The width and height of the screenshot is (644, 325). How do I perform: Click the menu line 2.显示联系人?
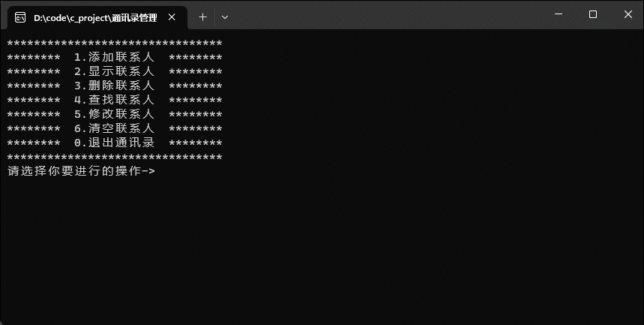(x=114, y=71)
